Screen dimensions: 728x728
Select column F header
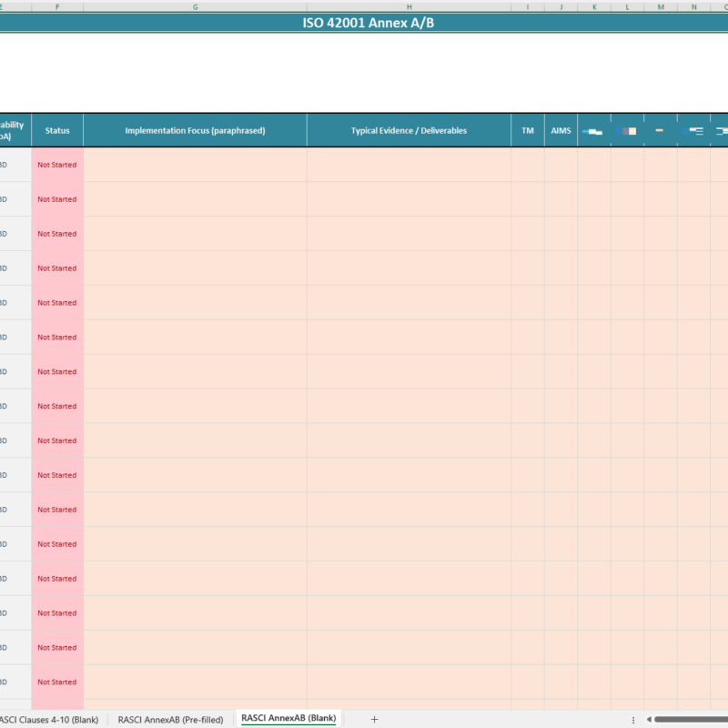point(58,5)
